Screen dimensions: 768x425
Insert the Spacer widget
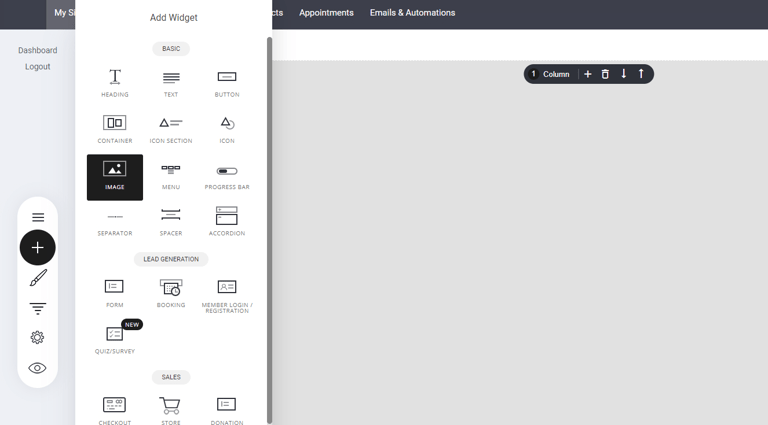pos(171,221)
